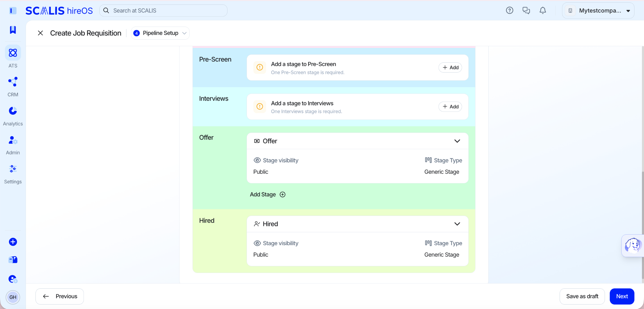This screenshot has height=309, width=644.
Task: Open the help question mark icon
Action: point(510,10)
